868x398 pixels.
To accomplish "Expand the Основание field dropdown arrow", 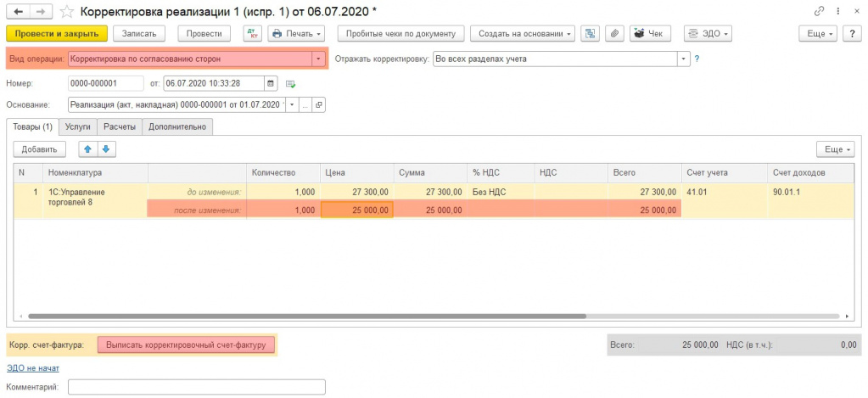I will tap(292, 104).
